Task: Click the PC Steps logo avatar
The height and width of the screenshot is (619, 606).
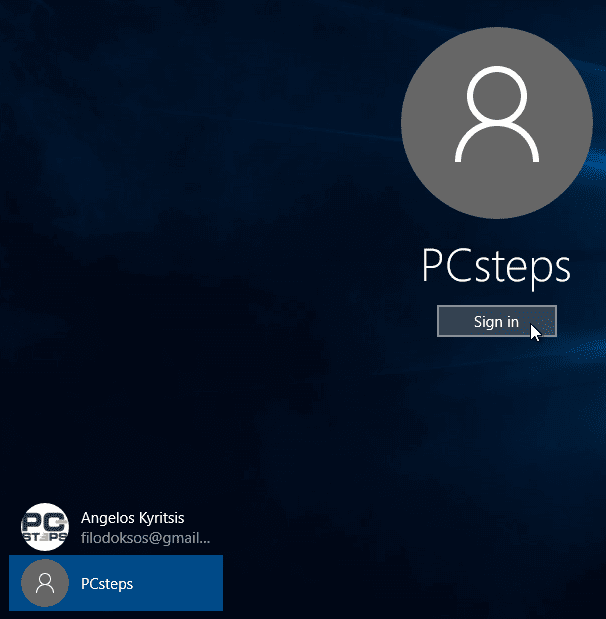Action: point(45,527)
